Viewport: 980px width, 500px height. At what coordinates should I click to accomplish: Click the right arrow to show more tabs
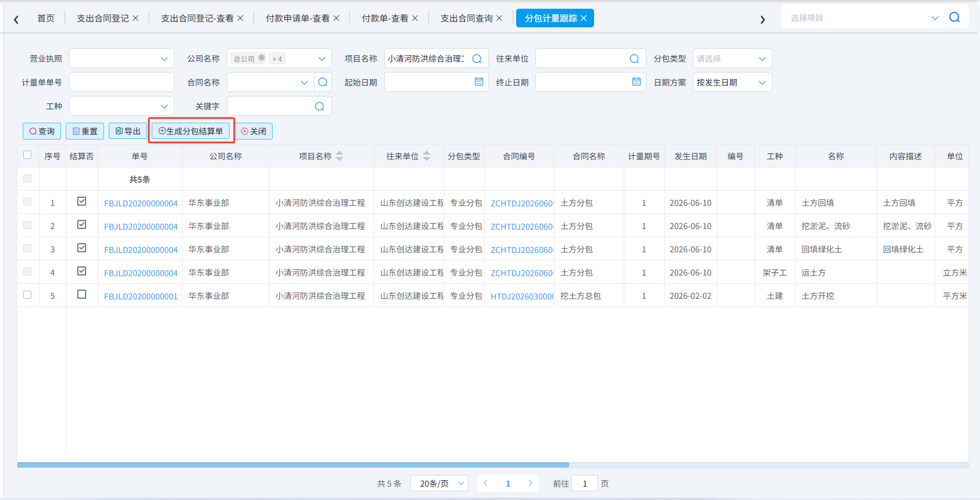[x=763, y=20]
